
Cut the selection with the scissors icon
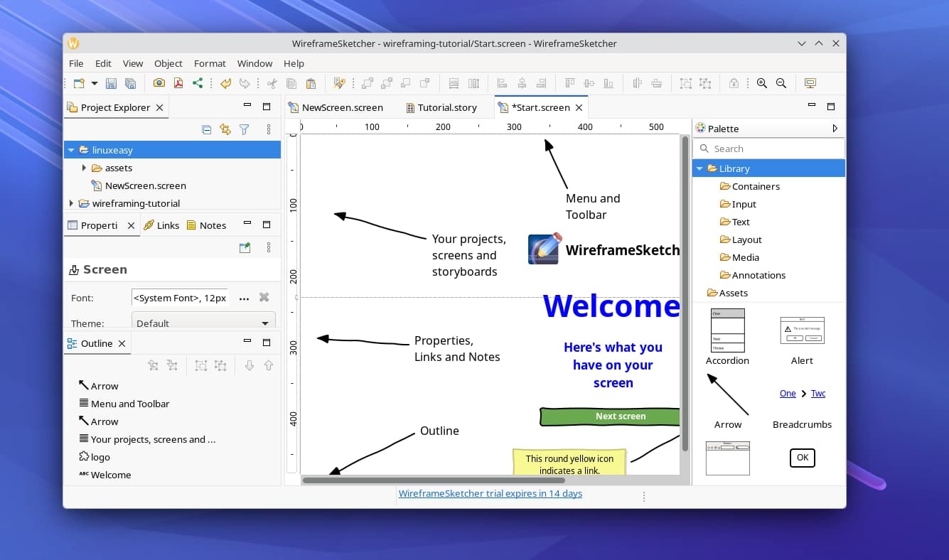click(x=272, y=83)
